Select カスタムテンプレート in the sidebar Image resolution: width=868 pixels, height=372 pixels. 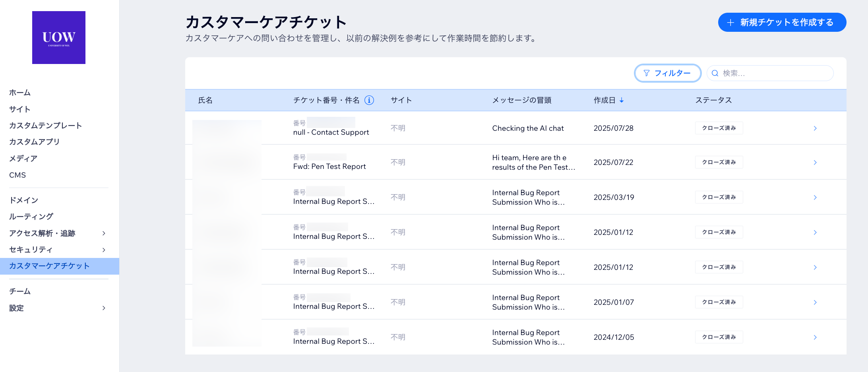(45, 126)
